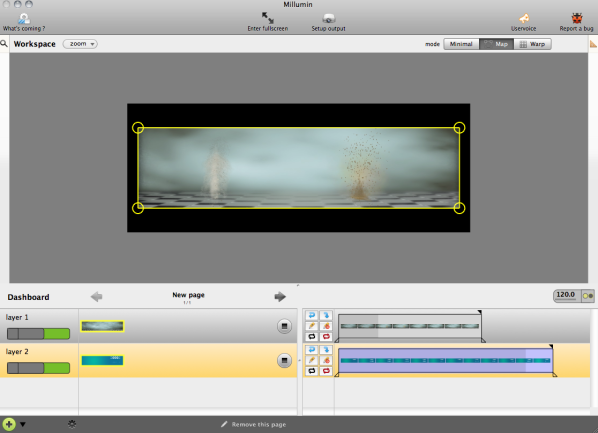Click layer 1 blue curved-arrow icon
Image resolution: width=598 pixels, height=433 pixels.
coord(312,315)
